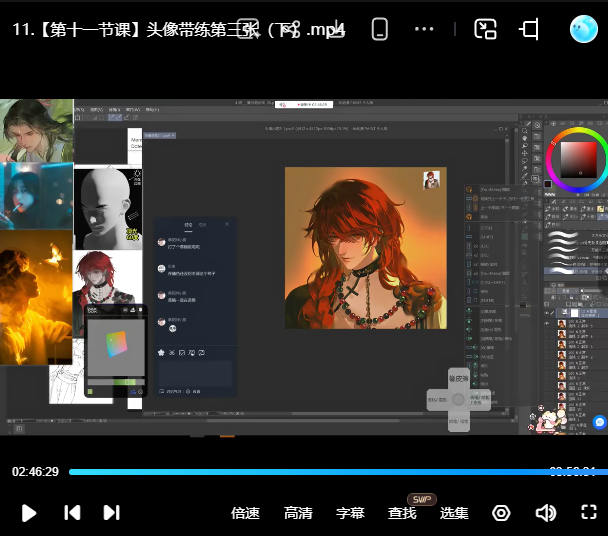
Task: Click the 02:46:29 elapsed time
Action: (x=35, y=472)
